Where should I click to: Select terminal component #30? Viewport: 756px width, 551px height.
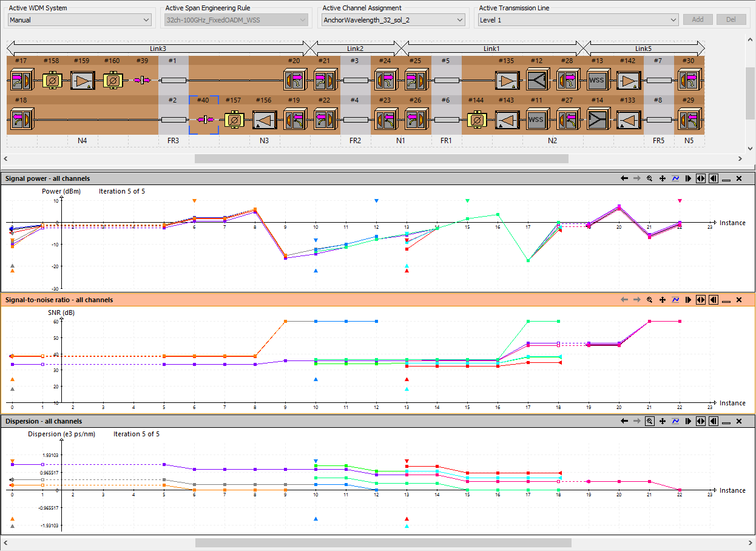tap(689, 80)
